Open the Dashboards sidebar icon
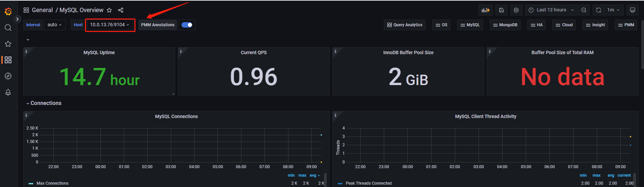Image resolution: width=644 pixels, height=187 pixels. [x=8, y=60]
